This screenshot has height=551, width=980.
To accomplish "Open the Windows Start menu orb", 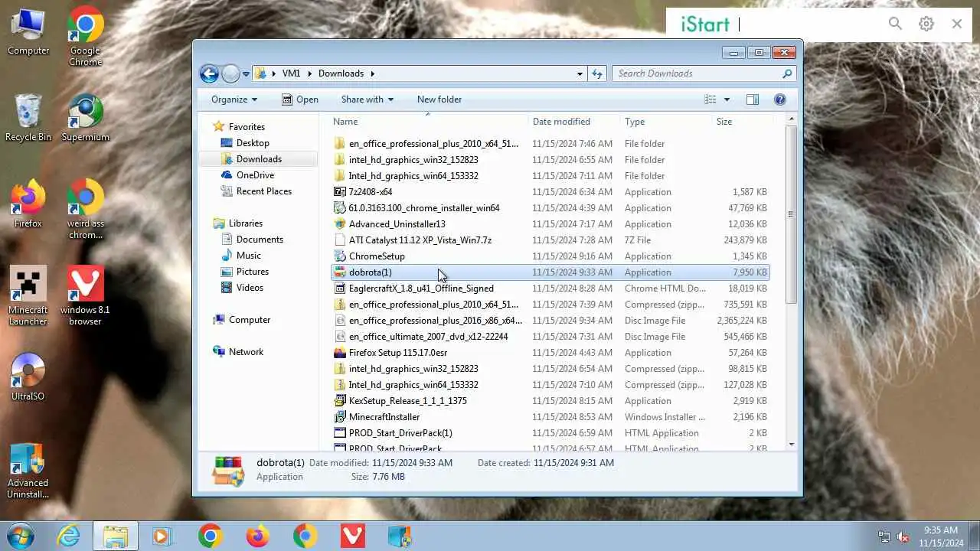I will 21,536.
